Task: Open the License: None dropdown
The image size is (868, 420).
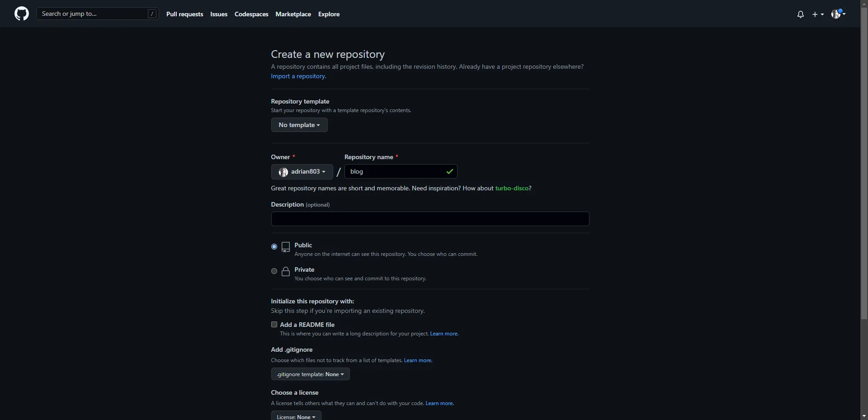Action: click(296, 416)
